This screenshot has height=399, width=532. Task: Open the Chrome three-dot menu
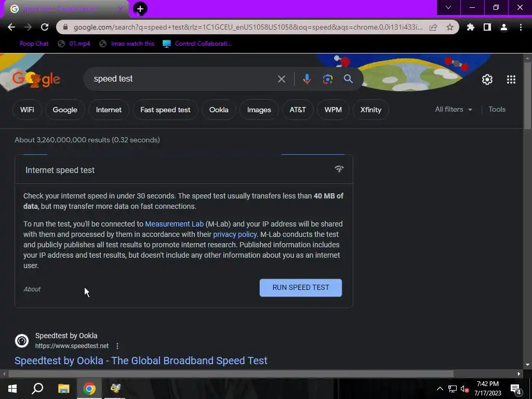pos(521,27)
